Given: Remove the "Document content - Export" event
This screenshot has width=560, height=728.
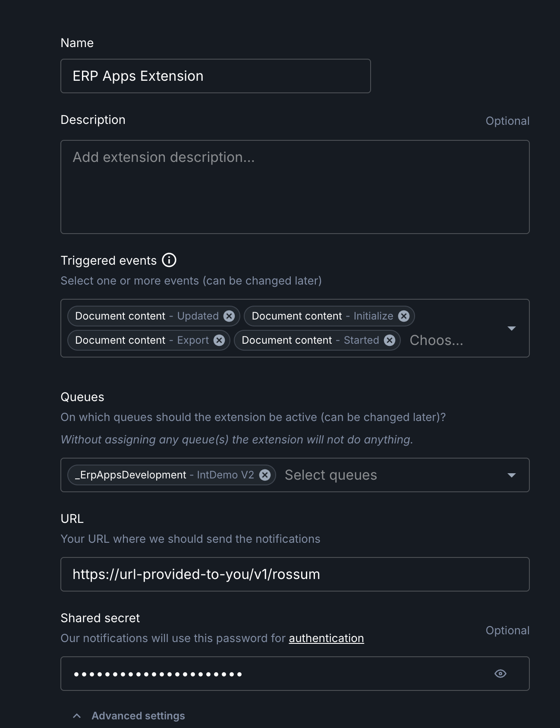Looking at the screenshot, I should pyautogui.click(x=219, y=340).
